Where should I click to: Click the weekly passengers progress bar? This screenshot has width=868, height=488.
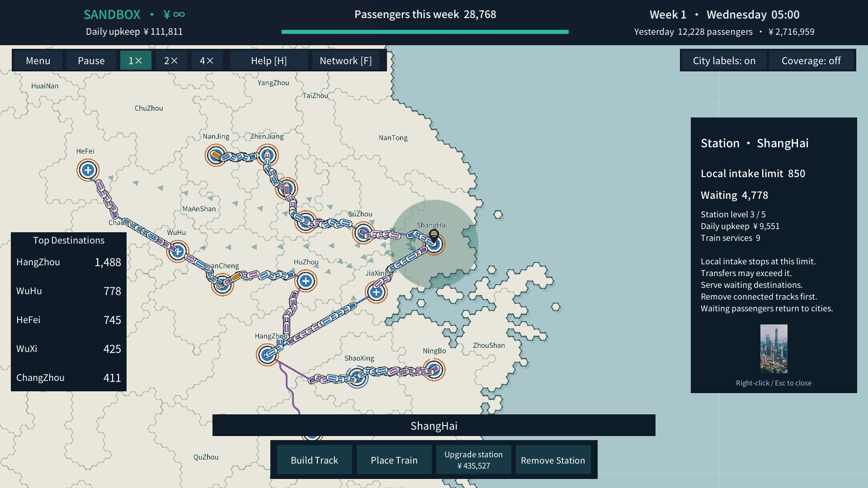[425, 32]
